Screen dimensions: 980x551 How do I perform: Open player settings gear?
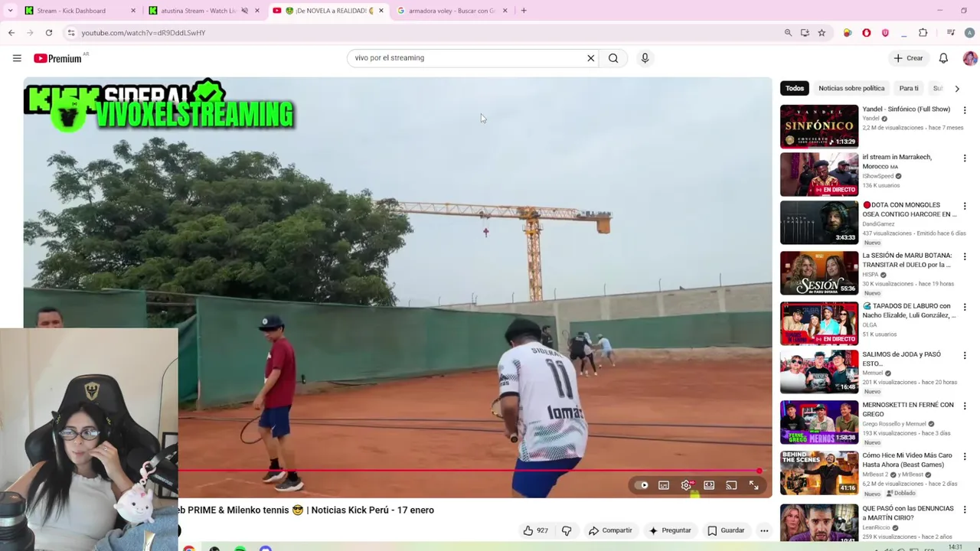(687, 485)
